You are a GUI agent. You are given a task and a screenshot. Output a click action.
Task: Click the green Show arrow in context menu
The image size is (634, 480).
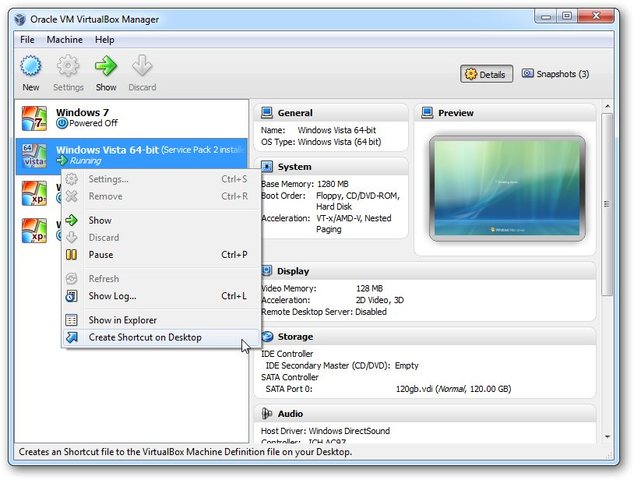[72, 220]
